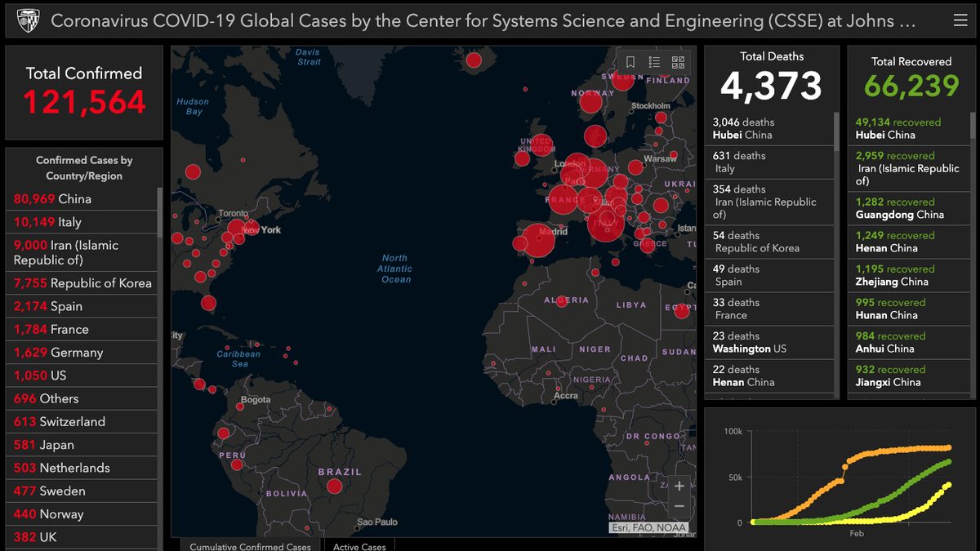This screenshot has width=980, height=551.
Task: Click the dashboard title in the header
Action: [483, 20]
